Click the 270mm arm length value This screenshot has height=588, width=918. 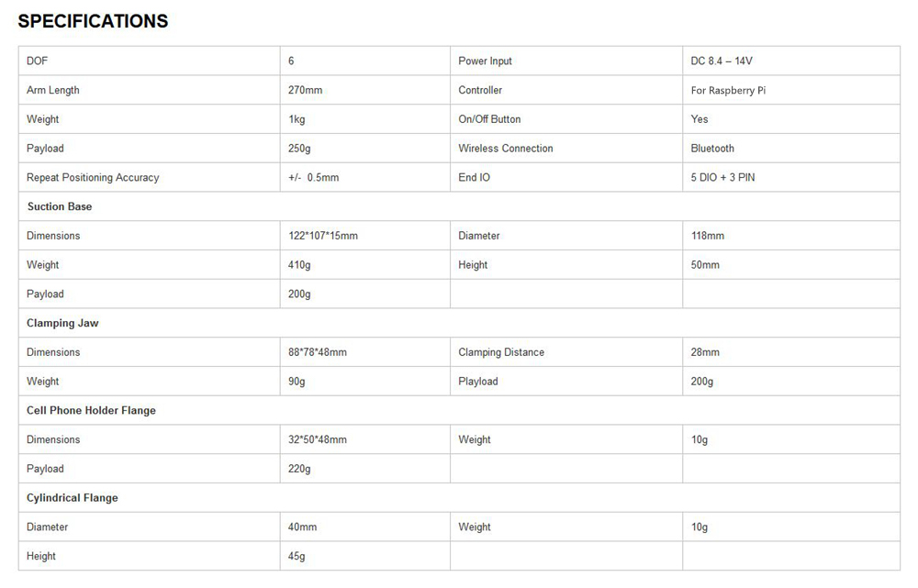point(305,91)
